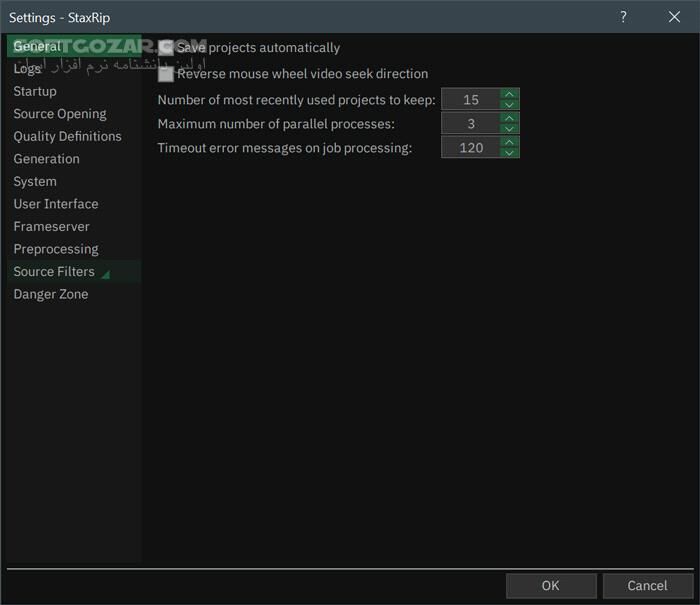The height and width of the screenshot is (605, 700).
Task: Decrease timeout error messages value
Action: 510,153
